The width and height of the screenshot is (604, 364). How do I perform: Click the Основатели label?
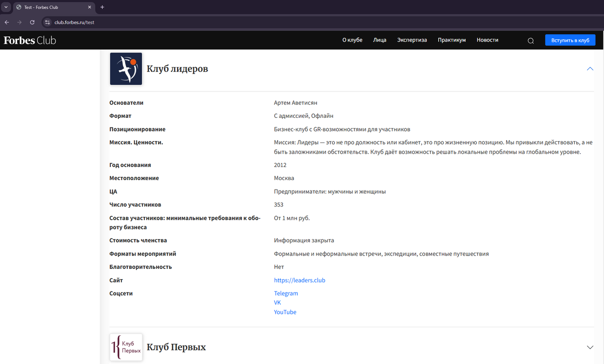click(x=126, y=103)
